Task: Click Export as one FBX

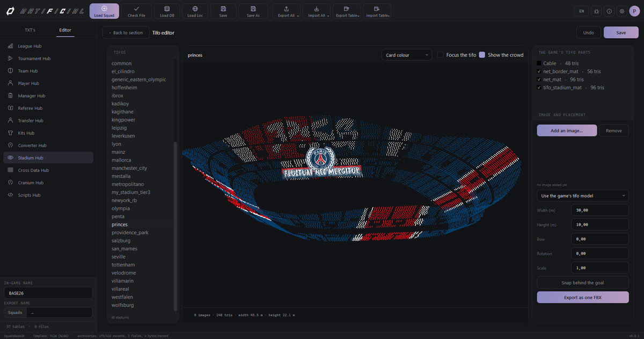Action: pos(583,297)
